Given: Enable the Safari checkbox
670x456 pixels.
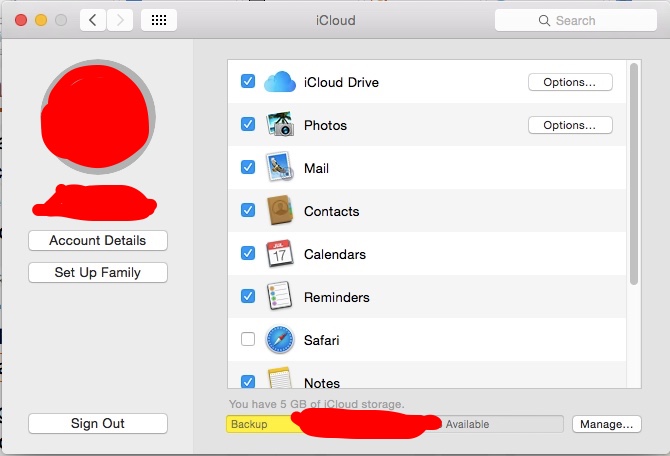Looking at the screenshot, I should click(x=248, y=339).
